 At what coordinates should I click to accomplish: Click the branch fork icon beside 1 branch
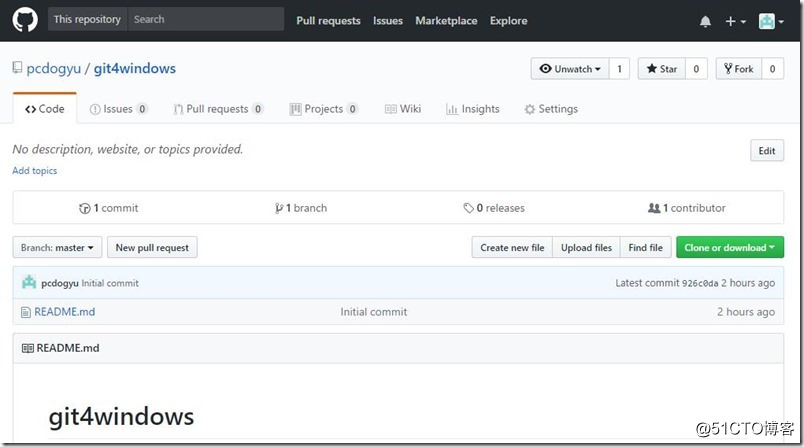[279, 208]
